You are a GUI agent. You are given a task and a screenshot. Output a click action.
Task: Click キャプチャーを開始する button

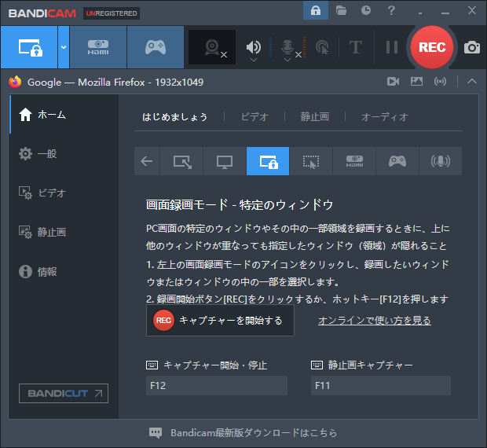[x=220, y=321]
